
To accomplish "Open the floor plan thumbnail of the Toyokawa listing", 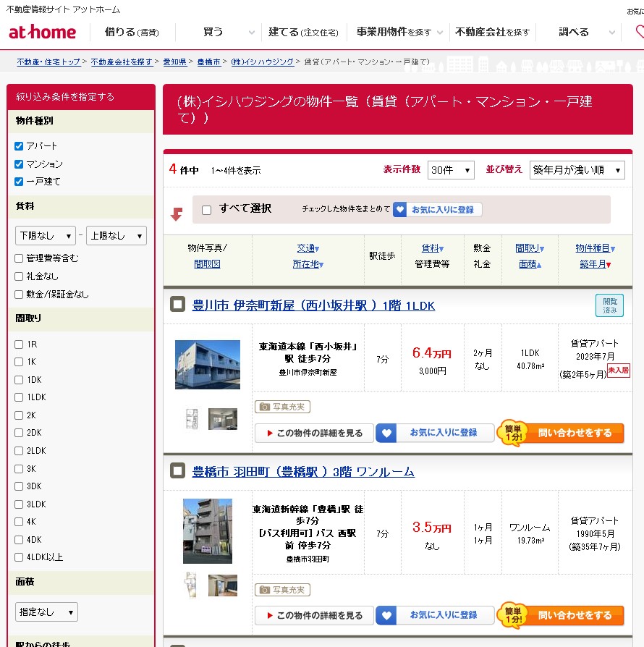I will (191, 418).
